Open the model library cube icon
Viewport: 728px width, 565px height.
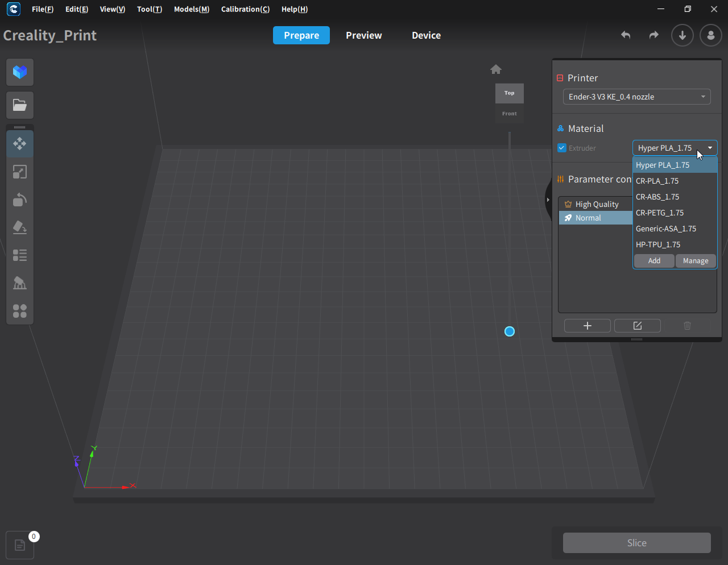pyautogui.click(x=20, y=72)
